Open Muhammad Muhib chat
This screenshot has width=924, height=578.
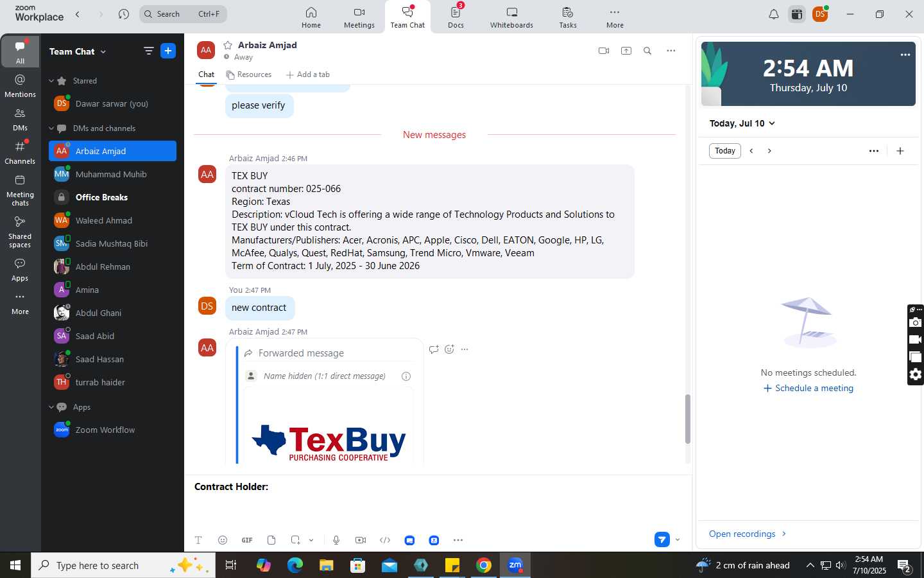pos(112,174)
